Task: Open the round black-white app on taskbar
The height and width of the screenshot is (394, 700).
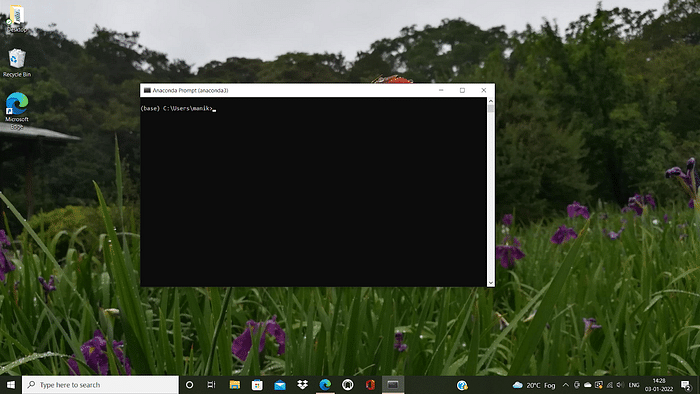Action: coord(348,385)
